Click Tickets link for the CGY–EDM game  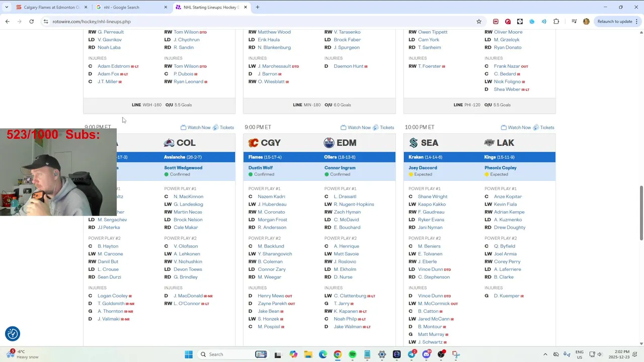pos(383,127)
